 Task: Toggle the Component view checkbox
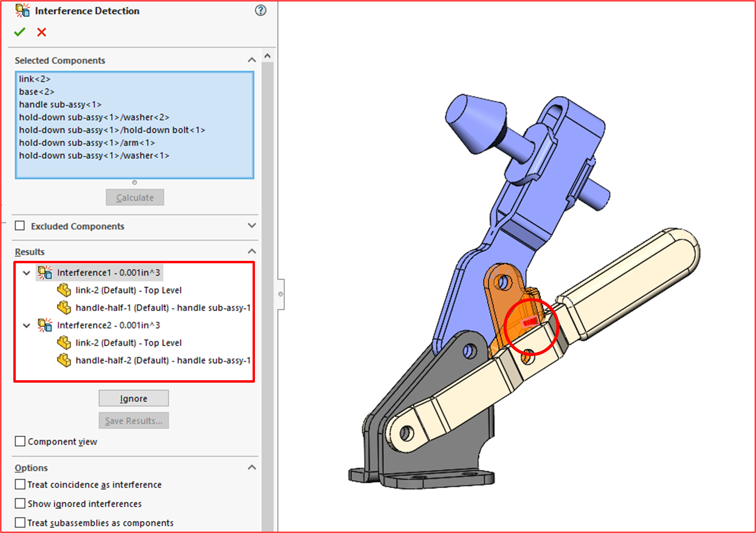coord(20,441)
